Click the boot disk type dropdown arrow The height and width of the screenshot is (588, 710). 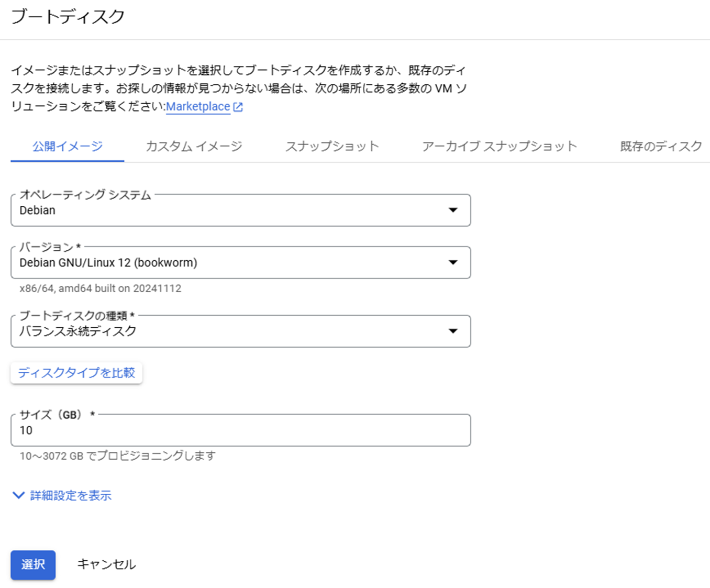click(453, 331)
